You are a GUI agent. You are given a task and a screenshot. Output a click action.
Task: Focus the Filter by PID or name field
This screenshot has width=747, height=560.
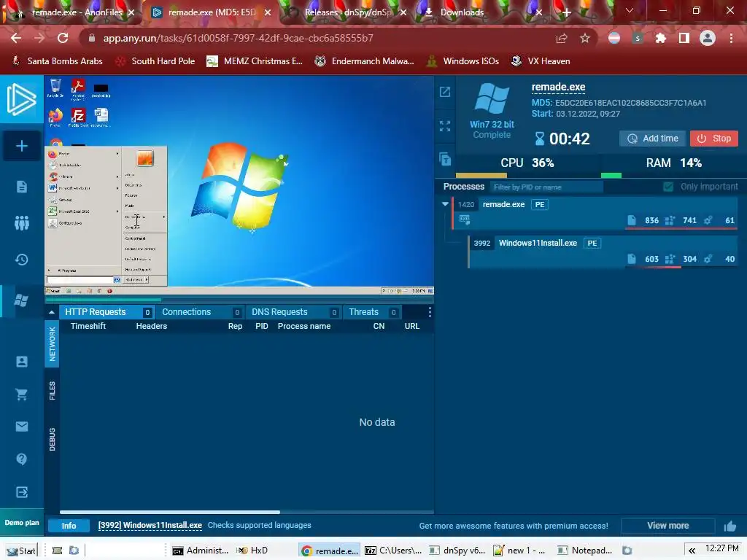click(x=547, y=187)
